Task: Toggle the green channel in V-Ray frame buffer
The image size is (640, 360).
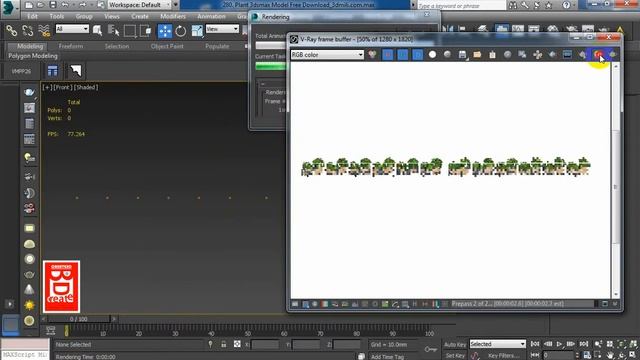Action: coord(402,54)
